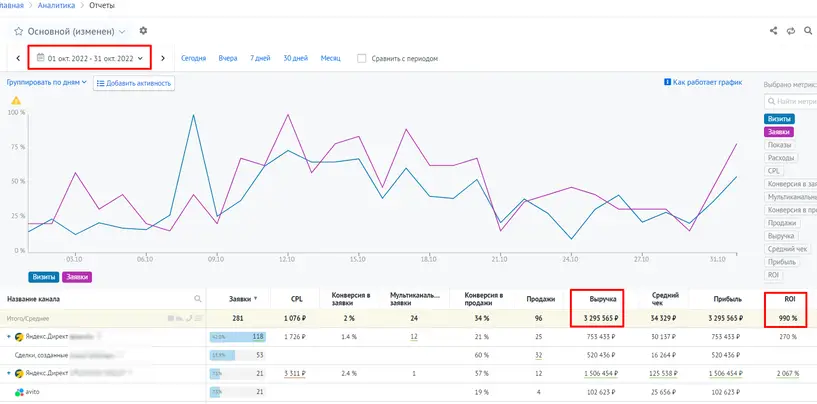Open date range 01 окт. 2022 - 31 окт. 2022
The height and width of the screenshot is (404, 817).
90,58
